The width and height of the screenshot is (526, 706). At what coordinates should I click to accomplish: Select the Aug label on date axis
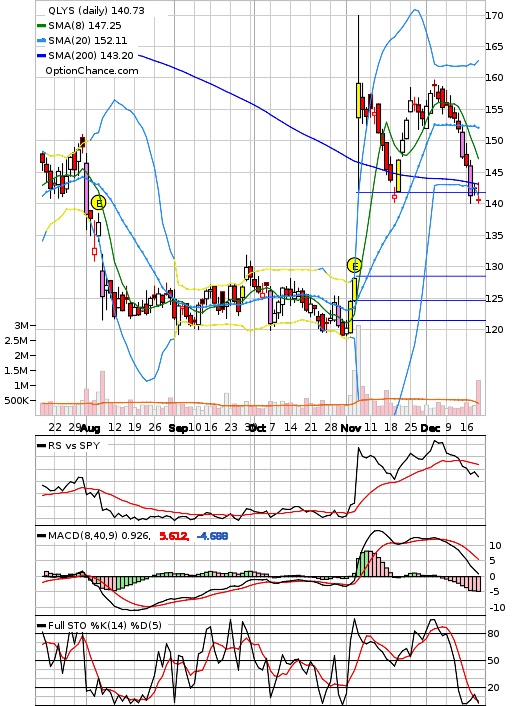point(90,428)
